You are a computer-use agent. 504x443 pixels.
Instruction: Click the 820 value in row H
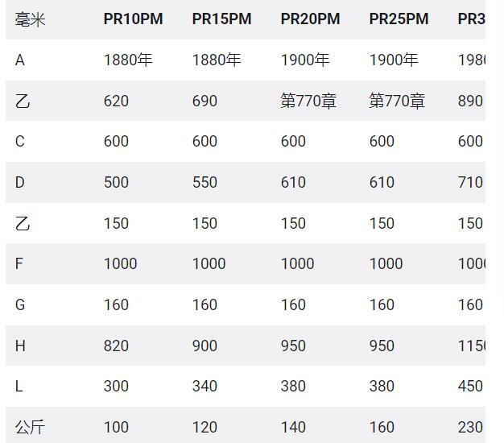(116, 346)
